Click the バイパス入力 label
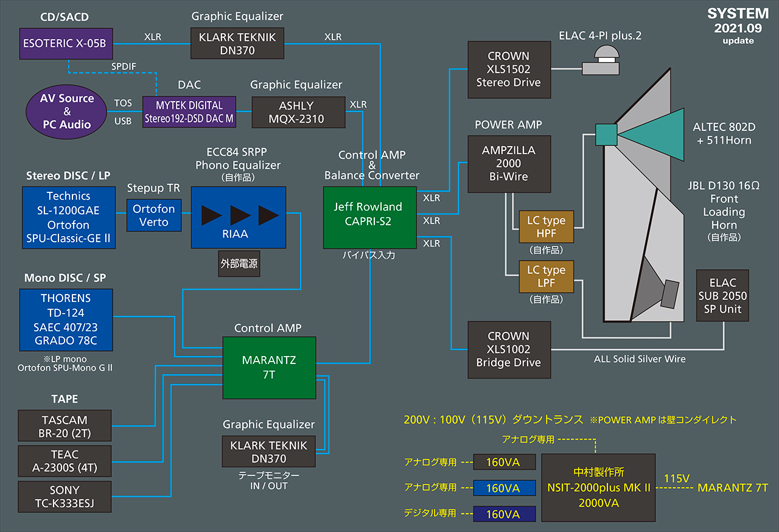 click(x=370, y=256)
